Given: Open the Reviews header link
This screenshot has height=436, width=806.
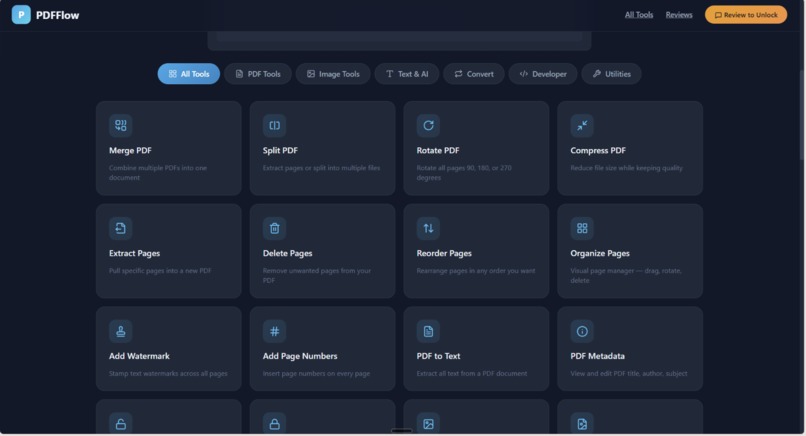Looking at the screenshot, I should click(679, 15).
